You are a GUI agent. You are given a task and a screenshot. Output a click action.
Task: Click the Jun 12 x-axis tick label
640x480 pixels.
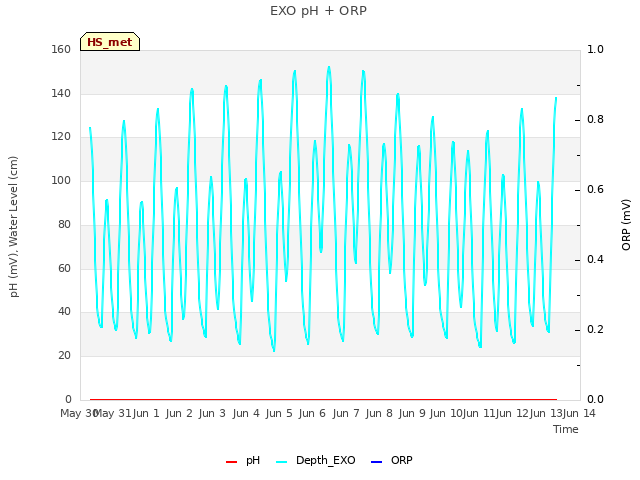(x=512, y=413)
